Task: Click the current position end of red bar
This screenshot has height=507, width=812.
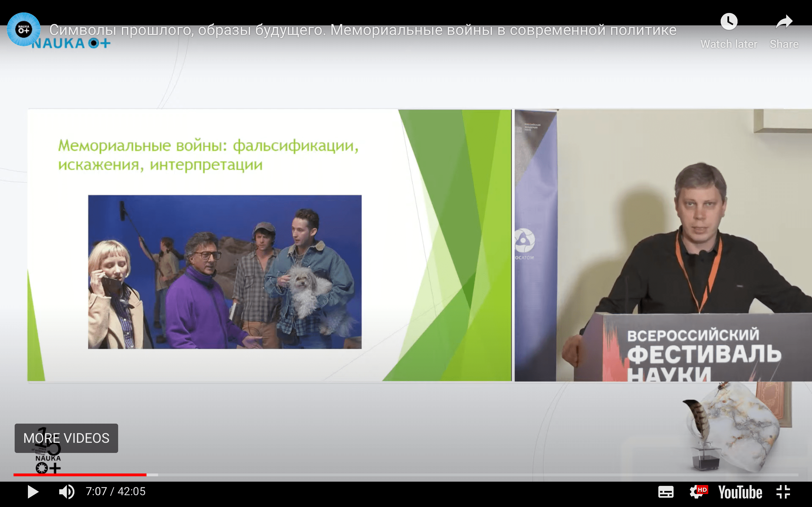Action: click(146, 475)
